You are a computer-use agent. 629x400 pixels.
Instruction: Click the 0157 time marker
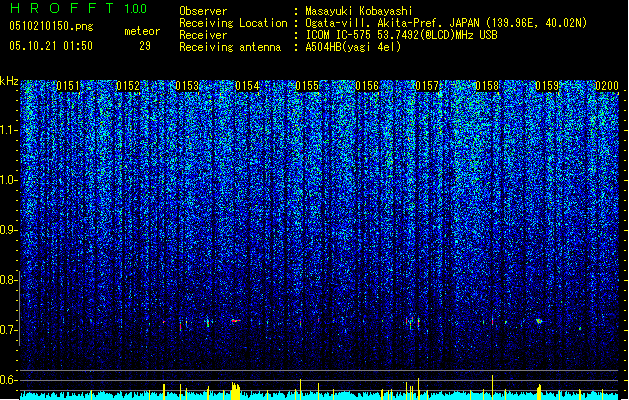point(427,86)
